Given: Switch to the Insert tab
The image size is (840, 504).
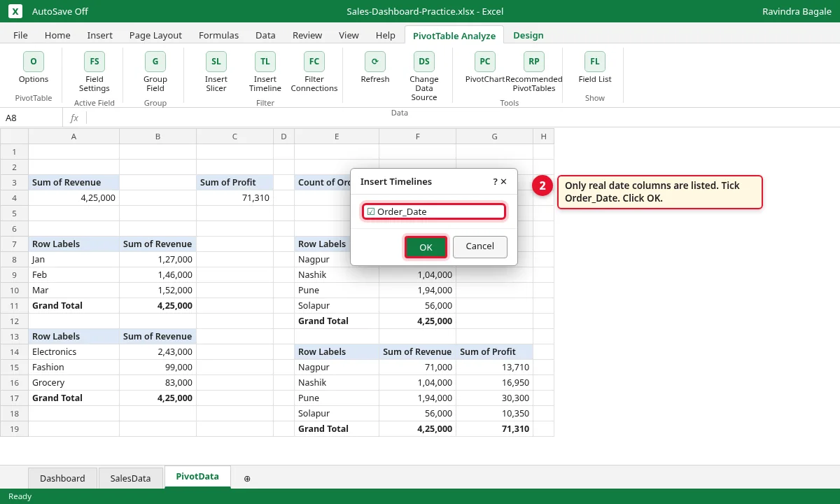Looking at the screenshot, I should coord(100,35).
